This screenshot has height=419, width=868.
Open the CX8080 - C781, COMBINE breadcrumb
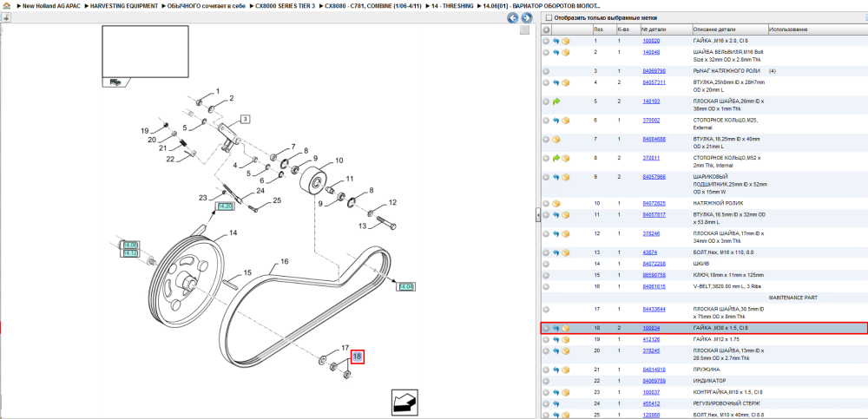coord(372,5)
